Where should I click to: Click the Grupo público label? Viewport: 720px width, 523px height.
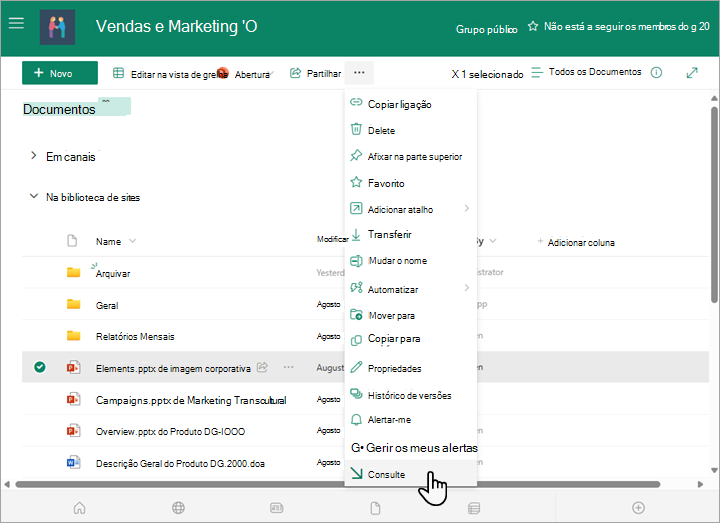tap(486, 29)
